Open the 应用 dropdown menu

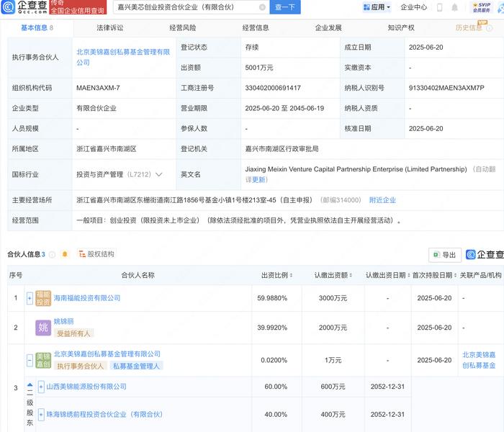[377, 7]
